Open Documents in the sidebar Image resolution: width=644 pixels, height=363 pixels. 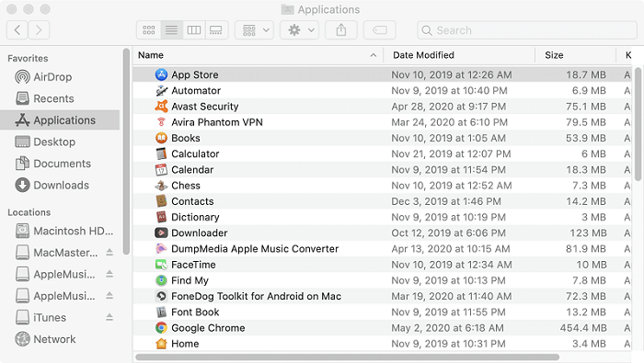coord(61,164)
